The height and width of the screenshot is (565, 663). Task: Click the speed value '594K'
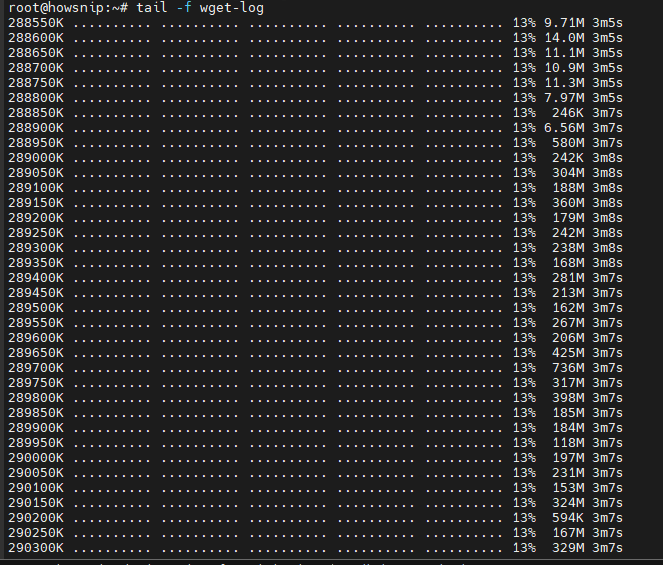coord(568,518)
